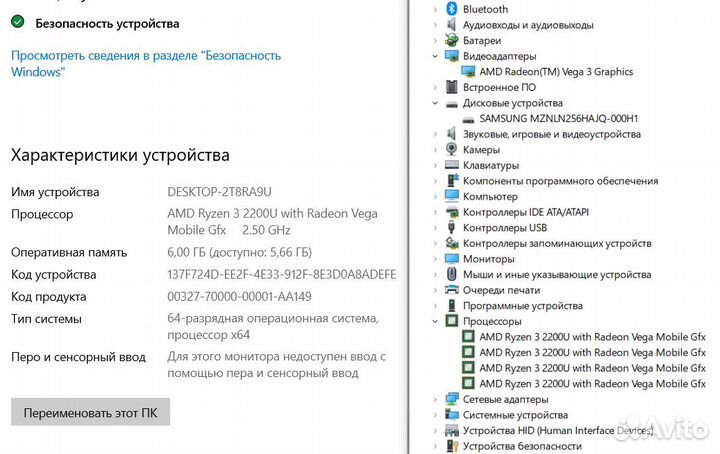Open the Безопасность Windows details link
Viewport: 720px width, 454px height.
[146, 63]
